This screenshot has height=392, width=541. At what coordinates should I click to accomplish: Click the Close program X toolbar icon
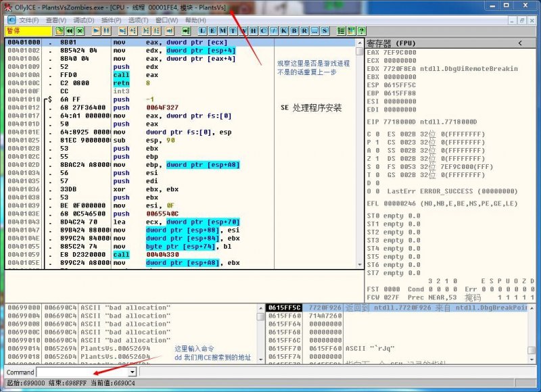80,31
